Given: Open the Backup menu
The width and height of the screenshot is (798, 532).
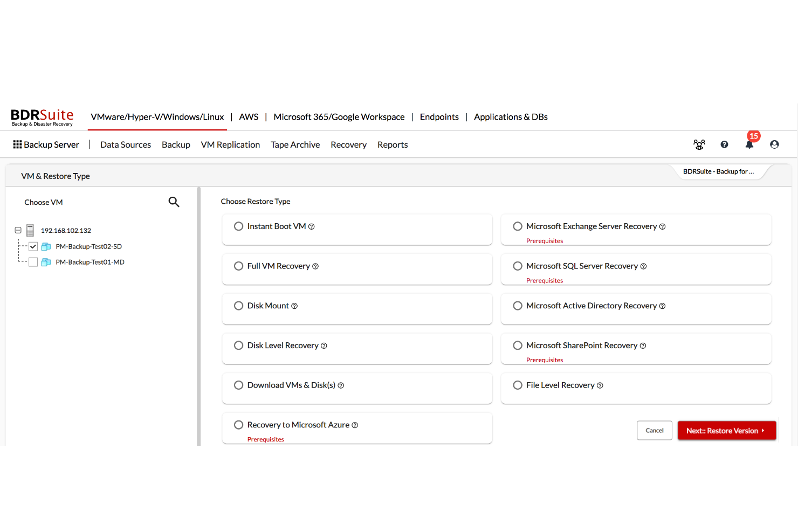Looking at the screenshot, I should coord(176,144).
